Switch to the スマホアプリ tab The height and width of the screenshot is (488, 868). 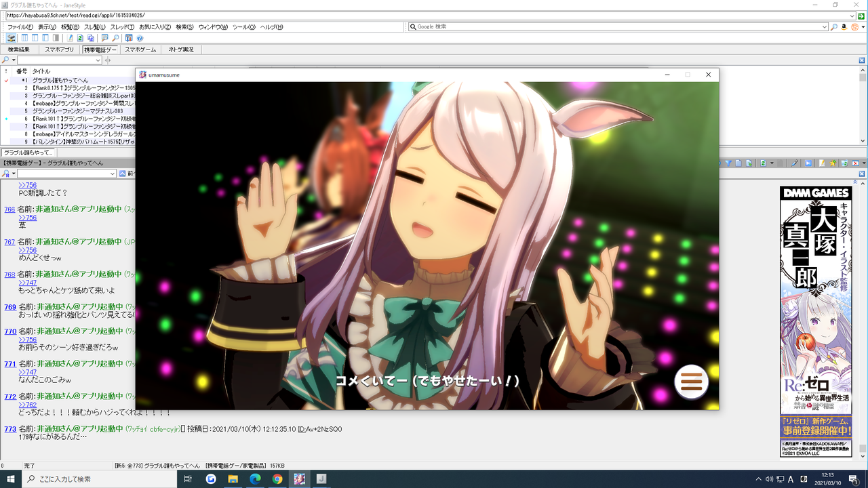(x=59, y=49)
